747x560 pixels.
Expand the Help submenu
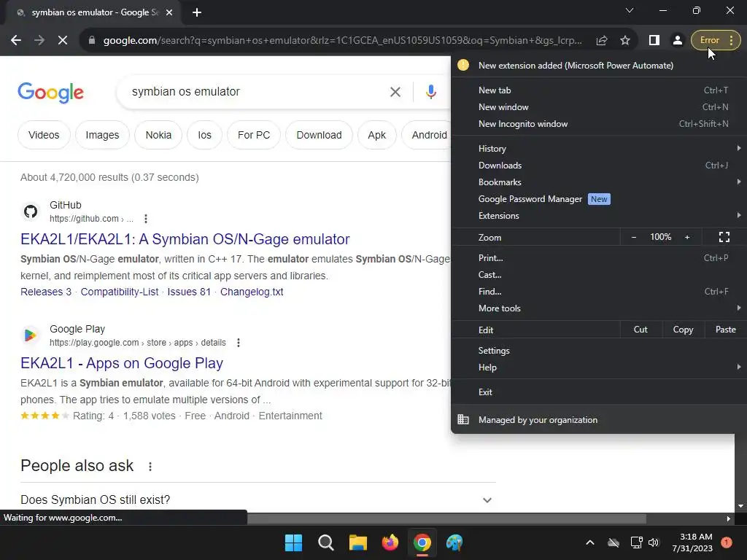[x=599, y=367]
